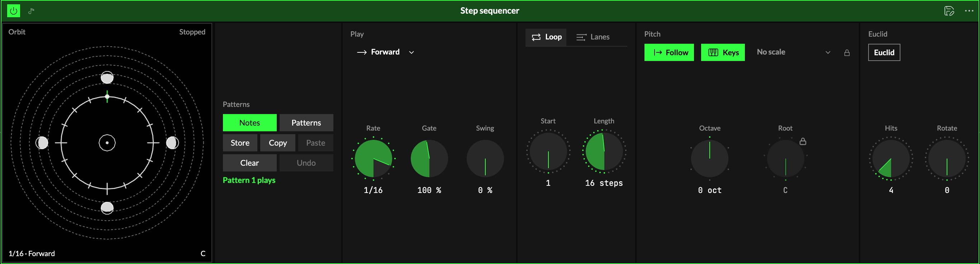Click the Undo button
Screen dimensions: 980x264
click(306, 162)
